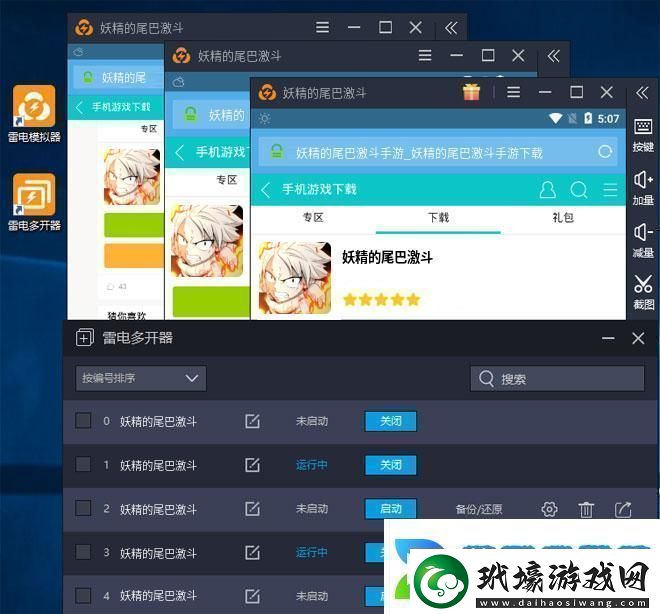Rename instance 1 with its edit icon
Image resolution: width=660 pixels, height=614 pixels.
click(x=252, y=465)
